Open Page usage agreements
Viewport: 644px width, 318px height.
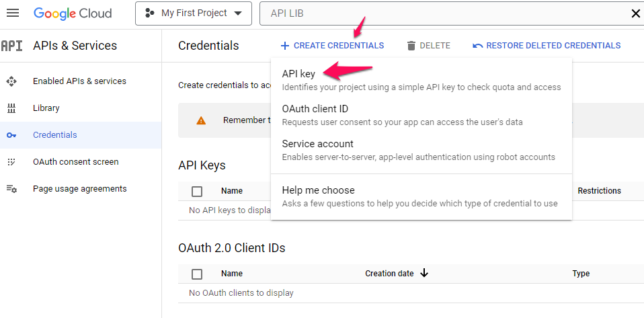pos(81,188)
